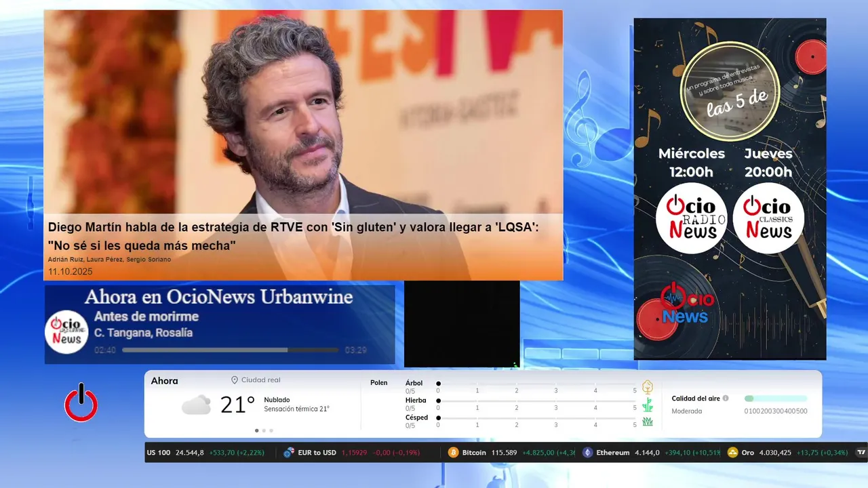Click the EUR to USD rate 1,15929
Image resolution: width=868 pixels, height=488 pixels.
coord(354,453)
